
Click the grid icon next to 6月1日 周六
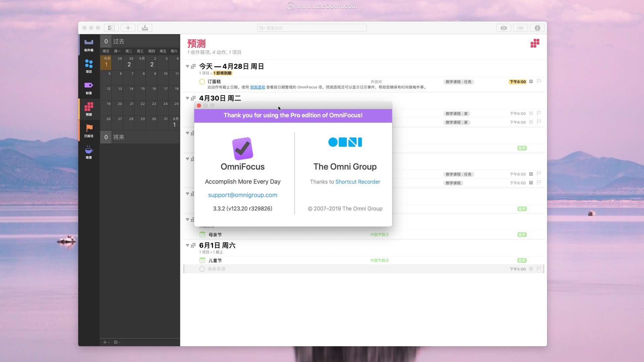[193, 245]
